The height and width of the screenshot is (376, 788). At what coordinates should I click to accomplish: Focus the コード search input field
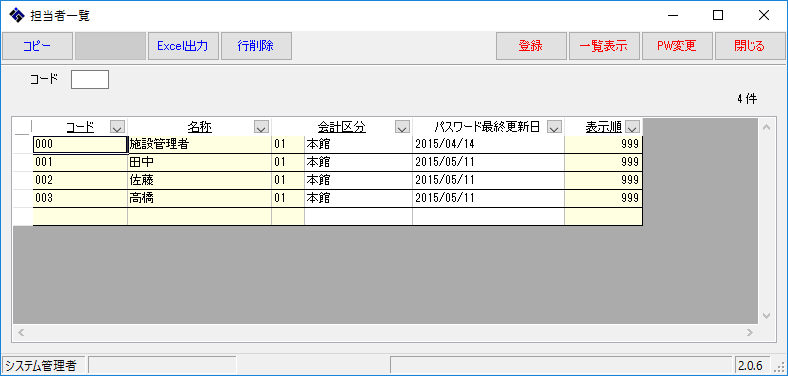pos(90,79)
